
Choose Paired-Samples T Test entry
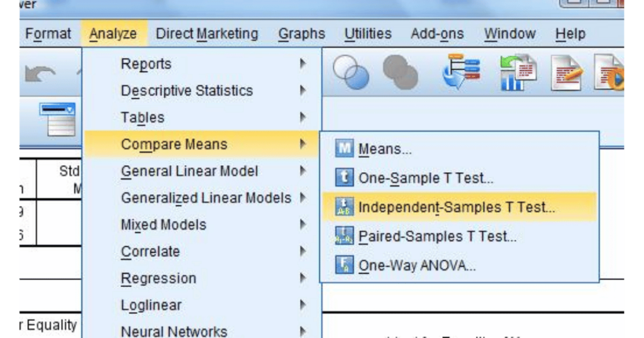coord(437,237)
